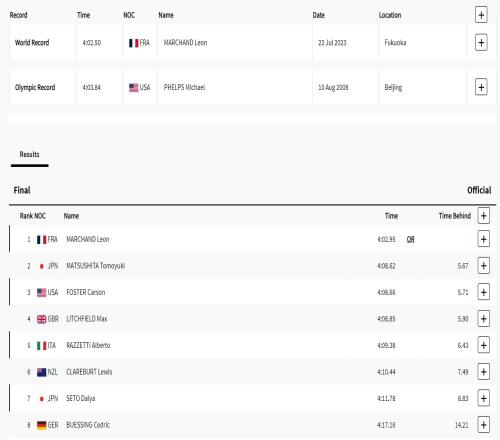Click the Germany flag beside BUESSING
Image resolution: width=500 pixels, height=440 pixels.
(42, 425)
